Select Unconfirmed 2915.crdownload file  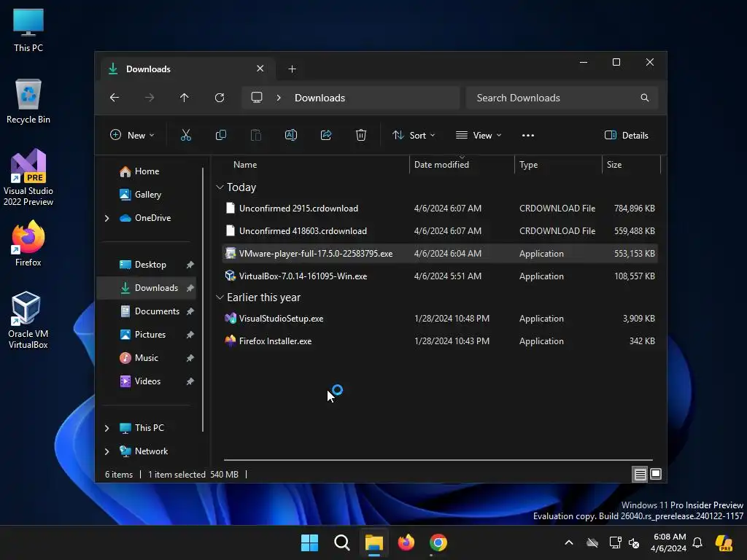tap(440, 209)
